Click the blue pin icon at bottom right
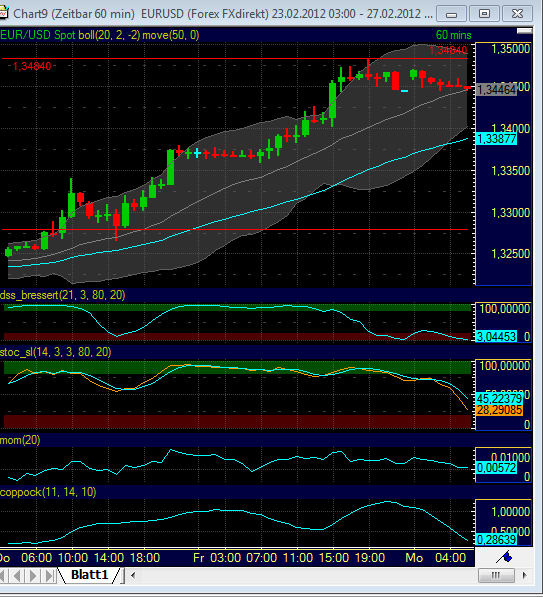Image resolution: width=543 pixels, height=597 pixels. click(505, 558)
